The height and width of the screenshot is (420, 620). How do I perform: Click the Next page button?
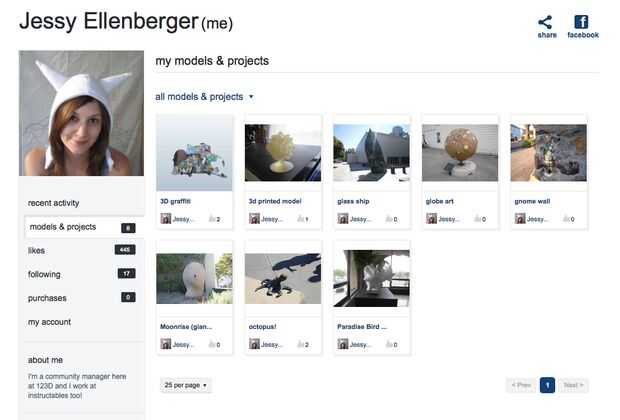click(573, 385)
